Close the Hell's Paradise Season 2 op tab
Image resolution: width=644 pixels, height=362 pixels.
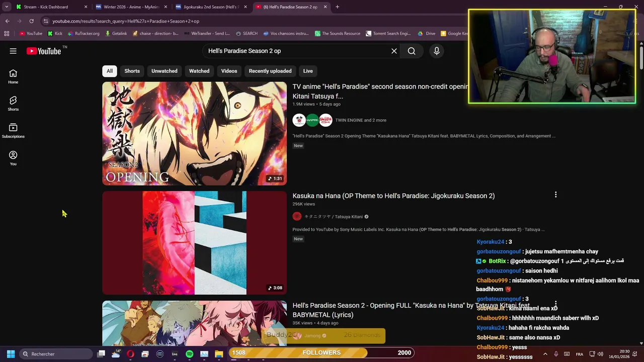pos(325,7)
